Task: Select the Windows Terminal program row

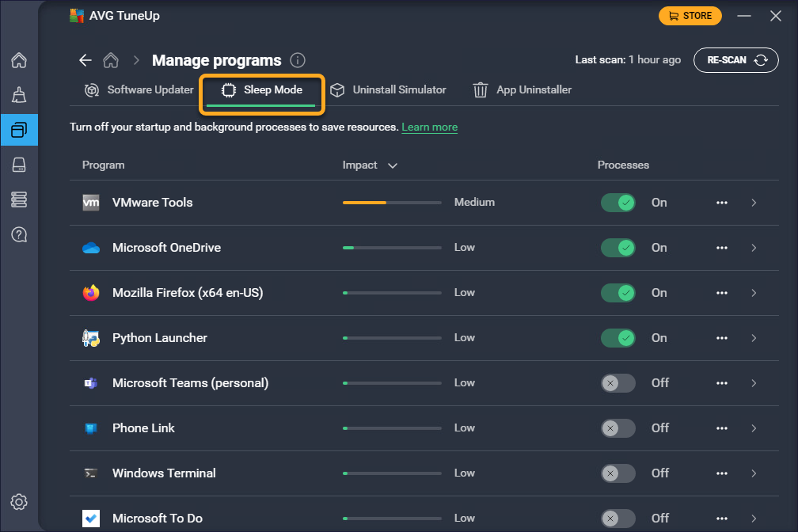Action: (x=164, y=473)
